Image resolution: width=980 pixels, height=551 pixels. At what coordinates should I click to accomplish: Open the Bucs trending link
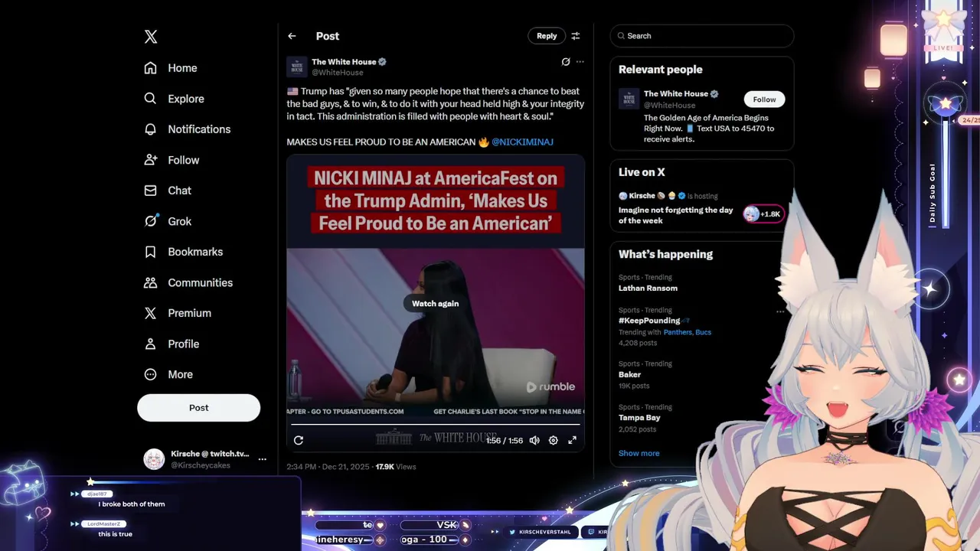tap(703, 332)
